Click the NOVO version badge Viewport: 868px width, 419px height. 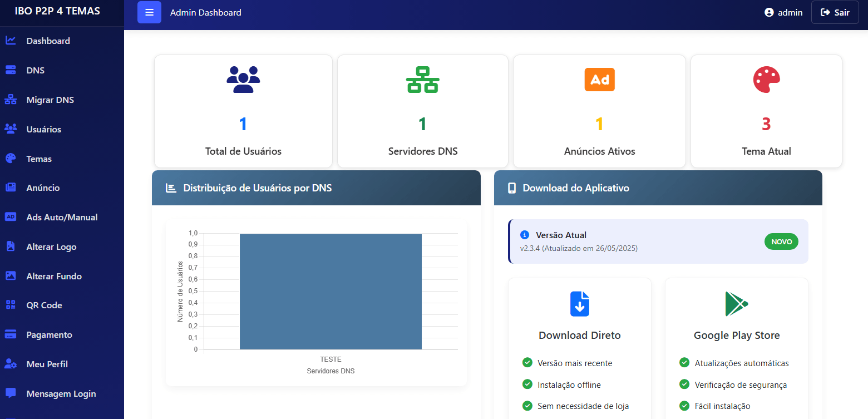pyautogui.click(x=781, y=241)
